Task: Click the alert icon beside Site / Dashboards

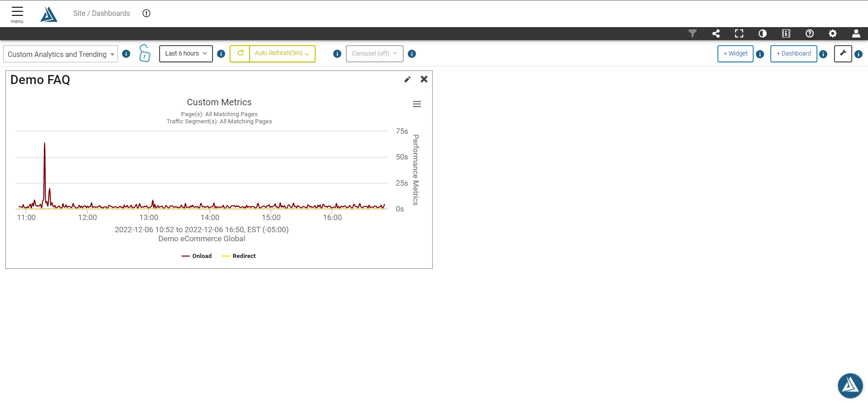Action: pos(146,14)
